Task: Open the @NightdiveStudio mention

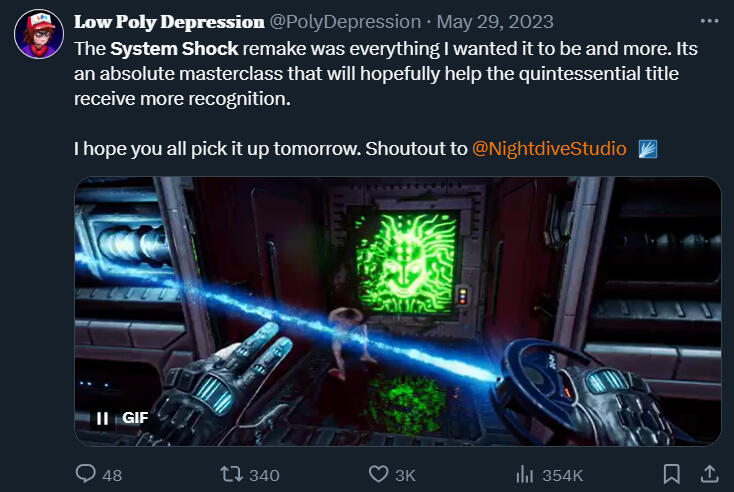Action: coord(549,148)
